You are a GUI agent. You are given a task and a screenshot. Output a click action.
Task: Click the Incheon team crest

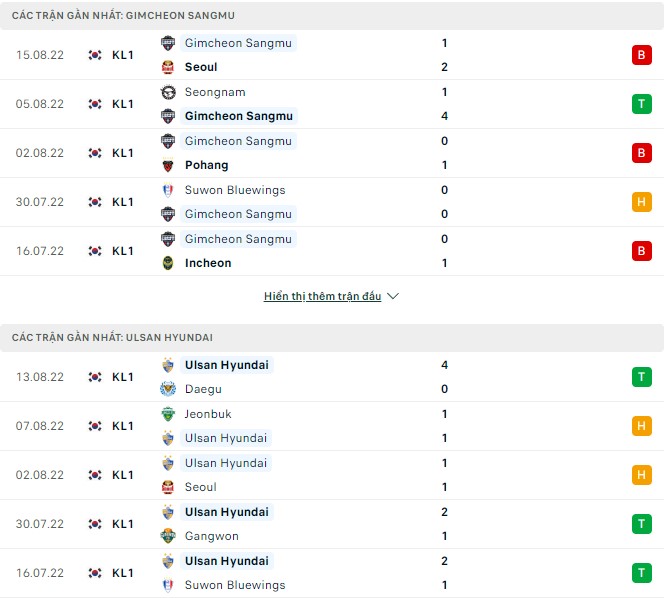click(168, 263)
